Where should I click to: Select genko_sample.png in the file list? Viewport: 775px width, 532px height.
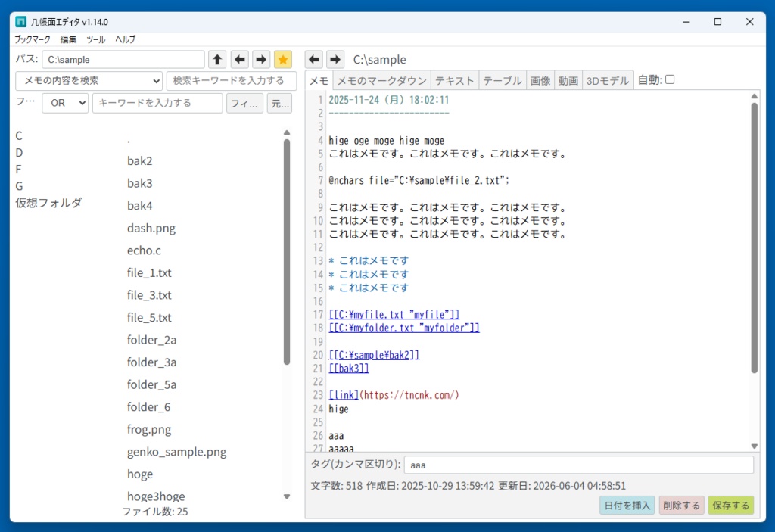pyautogui.click(x=177, y=452)
